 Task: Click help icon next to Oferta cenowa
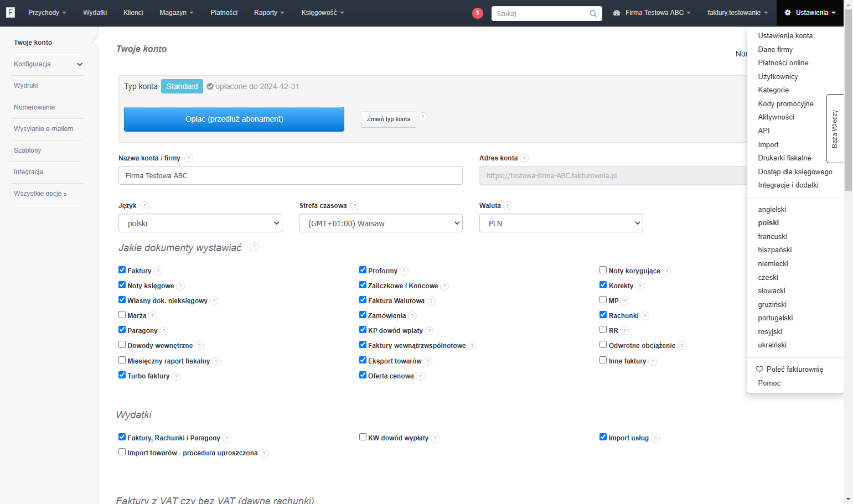click(420, 376)
